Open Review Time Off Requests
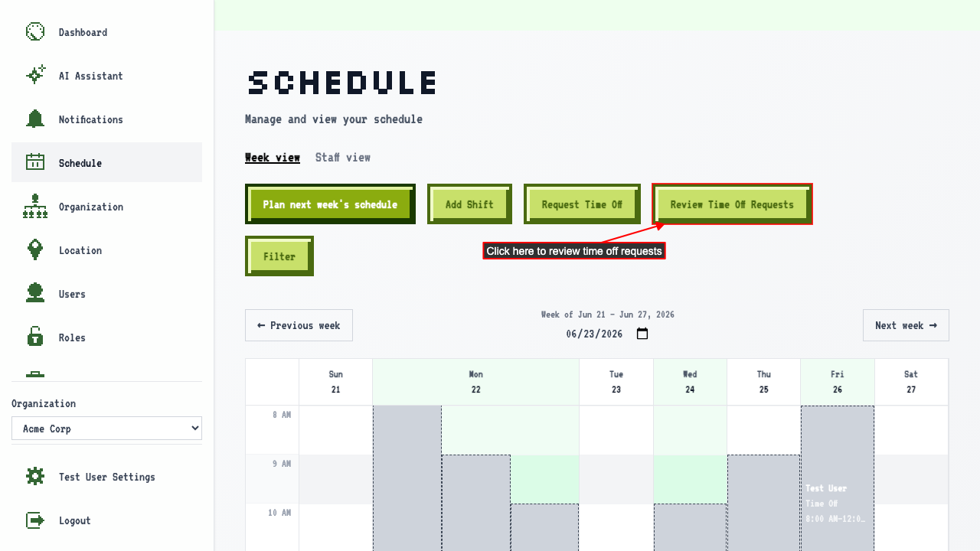The width and height of the screenshot is (980, 551). pos(732,204)
